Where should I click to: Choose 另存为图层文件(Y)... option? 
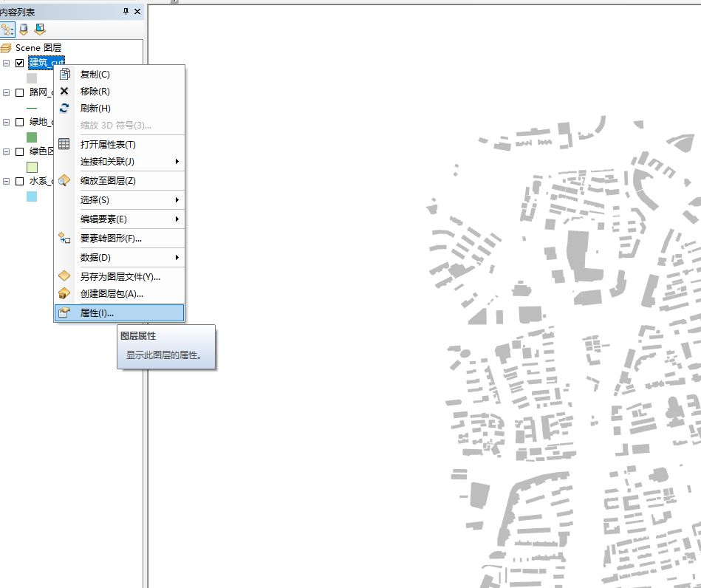(120, 276)
